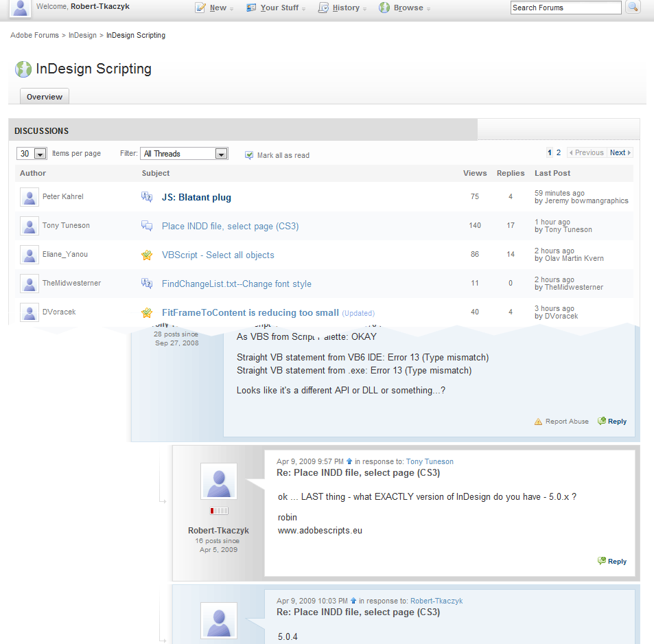654x644 pixels.
Task: Click TheMidwesterner's avatar
Action: pyautogui.click(x=30, y=284)
